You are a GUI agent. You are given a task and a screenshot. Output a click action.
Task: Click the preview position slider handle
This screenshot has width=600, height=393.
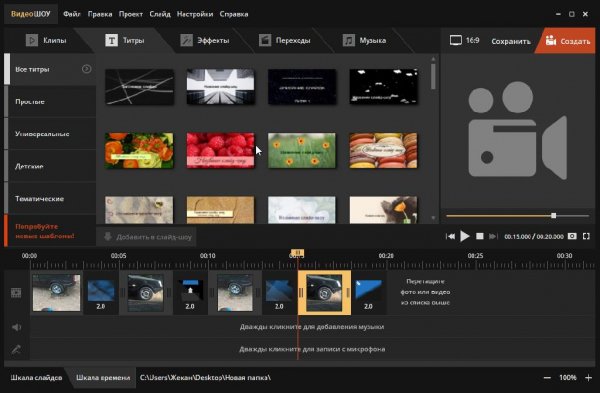[x=553, y=216]
